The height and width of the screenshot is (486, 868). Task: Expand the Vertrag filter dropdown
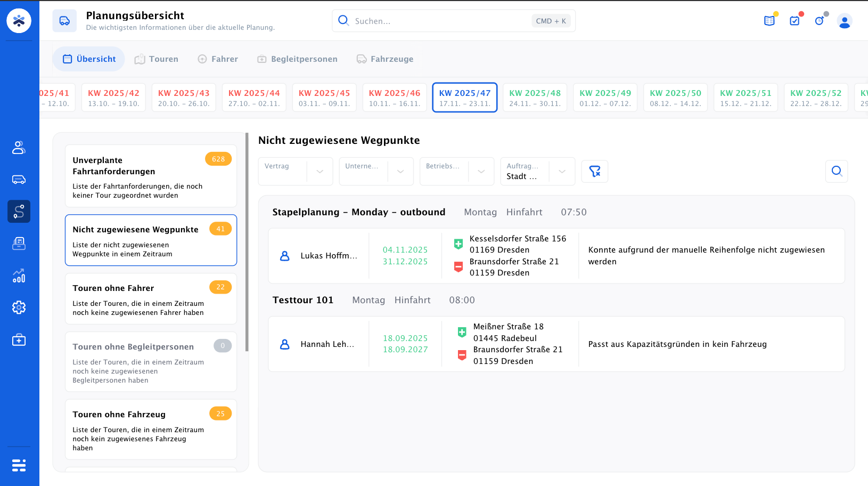(x=296, y=172)
